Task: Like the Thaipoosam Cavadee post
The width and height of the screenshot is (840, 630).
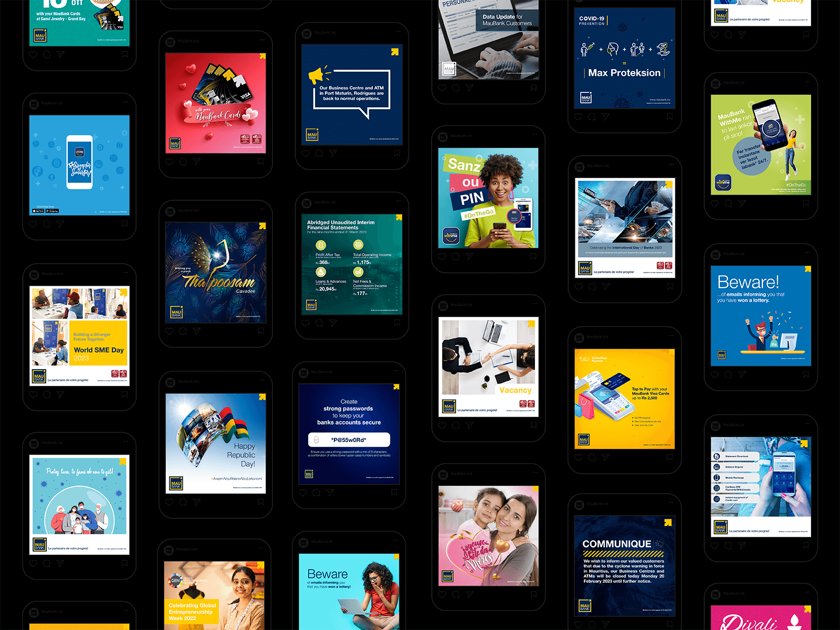Action: (170, 331)
